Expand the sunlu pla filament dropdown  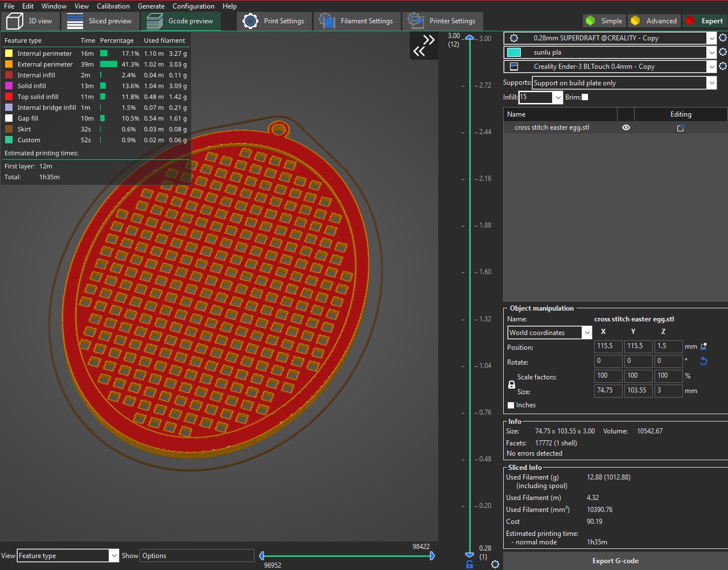point(711,52)
